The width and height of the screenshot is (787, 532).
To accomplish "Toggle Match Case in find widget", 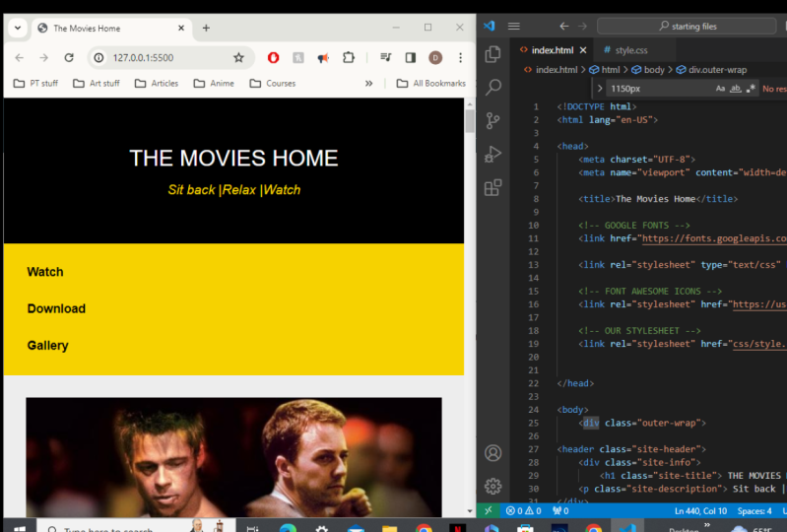I will pyautogui.click(x=720, y=89).
